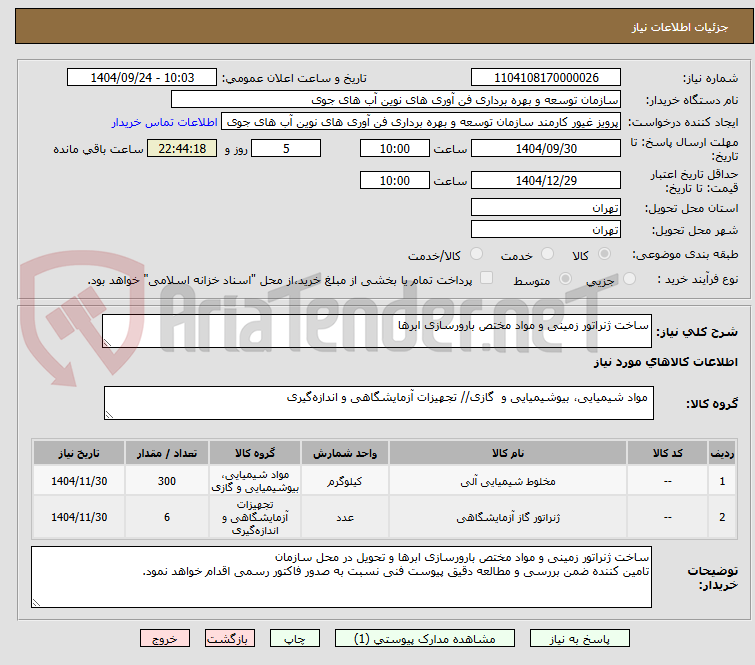This screenshot has height=665, width=755.
Task: Click the response deadline time 10:00 field
Action: point(394,148)
